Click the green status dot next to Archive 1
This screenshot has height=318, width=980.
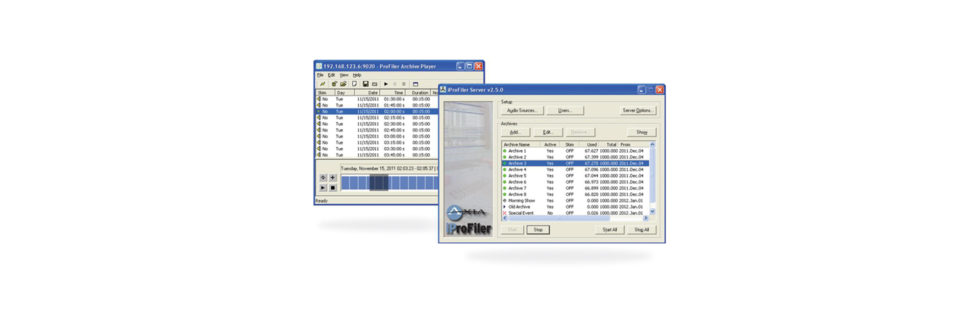click(x=505, y=151)
